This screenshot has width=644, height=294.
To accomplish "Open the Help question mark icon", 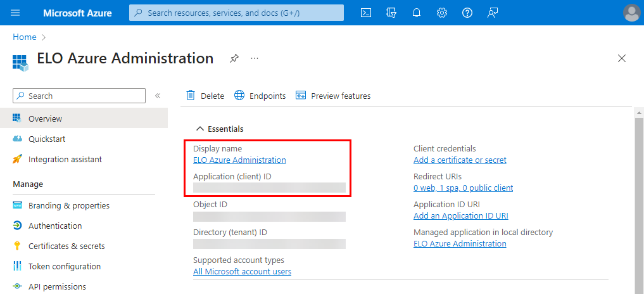I will 467,13.
